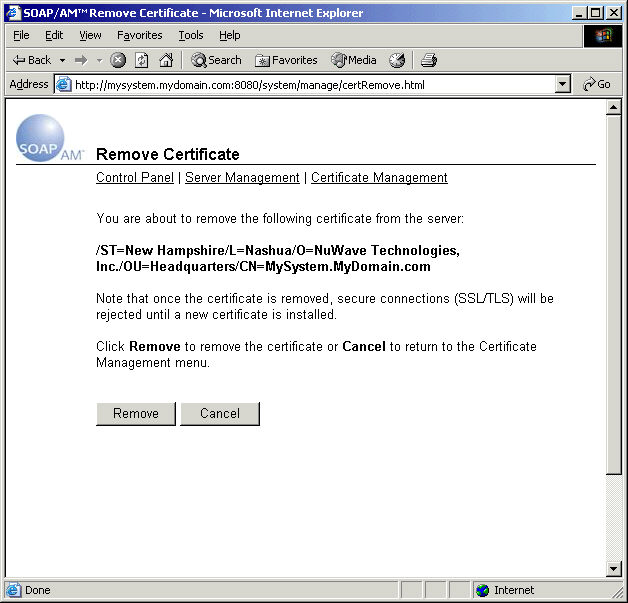Viewport: 628px width, 603px height.
Task: Go to Home page icon
Action: [x=166, y=60]
